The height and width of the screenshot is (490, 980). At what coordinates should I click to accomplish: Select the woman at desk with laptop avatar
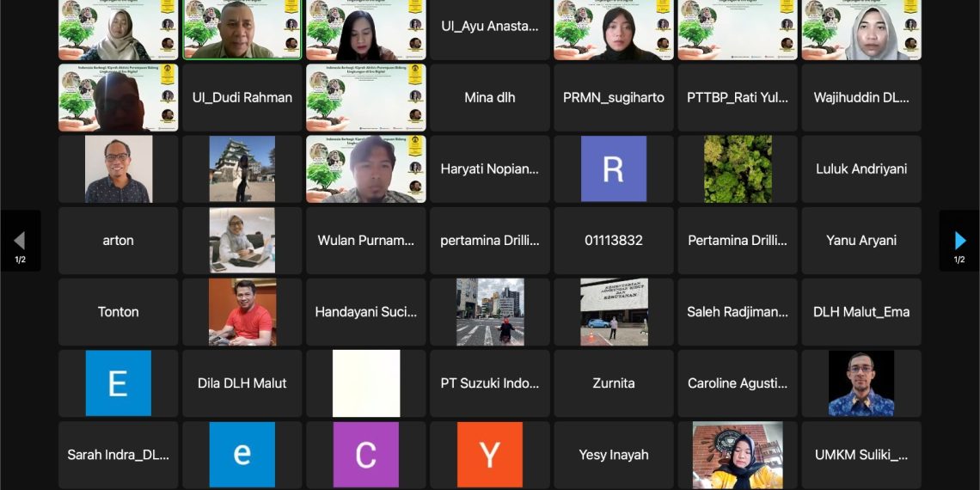click(x=242, y=241)
